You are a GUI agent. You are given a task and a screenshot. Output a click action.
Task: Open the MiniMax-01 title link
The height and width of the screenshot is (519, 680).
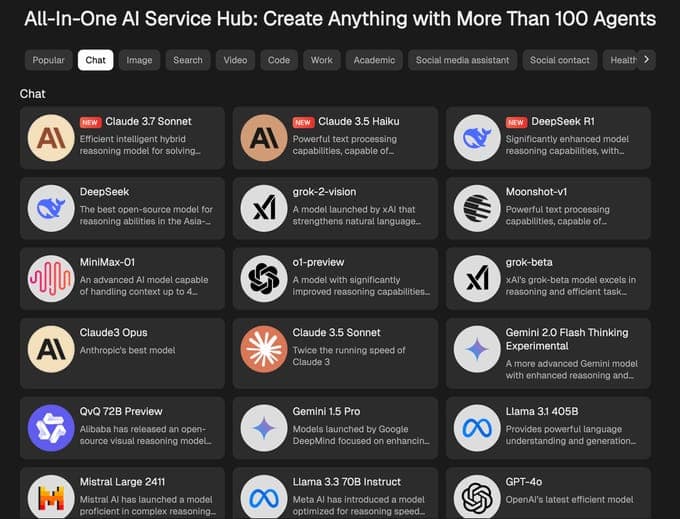click(107, 262)
